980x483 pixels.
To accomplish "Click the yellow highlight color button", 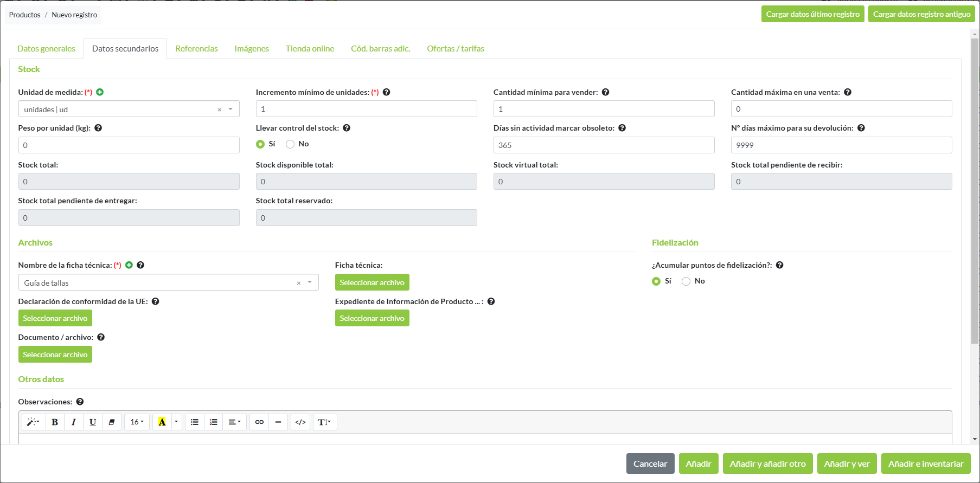I will point(162,422).
